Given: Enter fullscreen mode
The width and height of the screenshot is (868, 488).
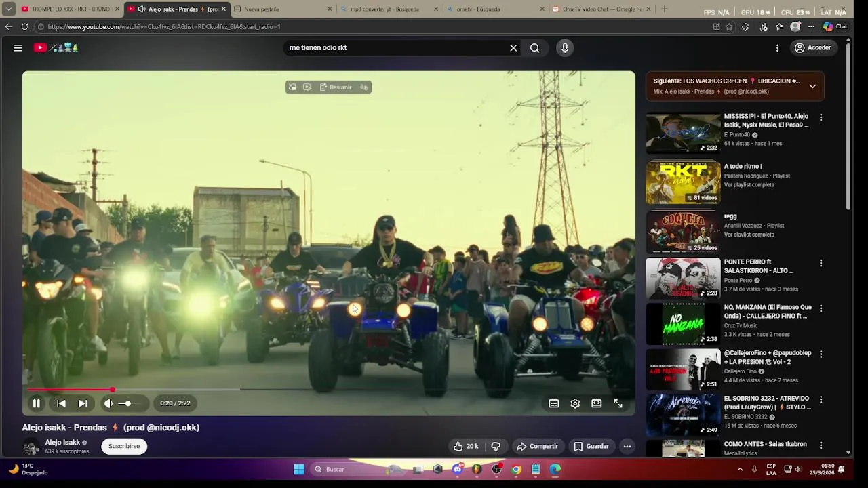Looking at the screenshot, I should (x=618, y=403).
